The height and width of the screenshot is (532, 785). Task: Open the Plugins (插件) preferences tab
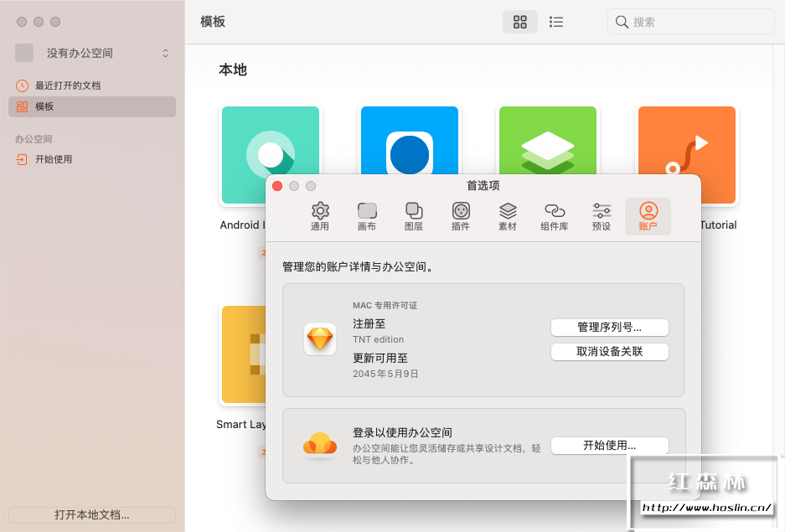(461, 217)
